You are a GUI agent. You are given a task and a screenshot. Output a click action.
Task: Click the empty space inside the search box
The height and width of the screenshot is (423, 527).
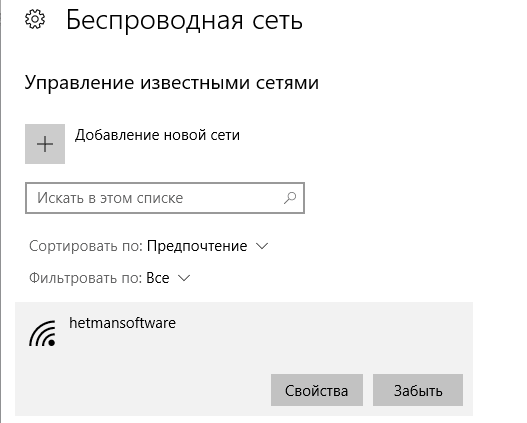coord(232,198)
